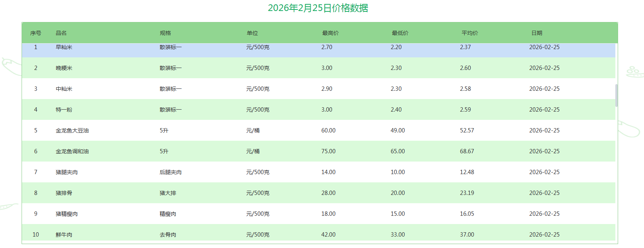Image resolution: width=644 pixels, height=248 pixels.
Task: Click the 规格 column header
Action: coord(165,33)
